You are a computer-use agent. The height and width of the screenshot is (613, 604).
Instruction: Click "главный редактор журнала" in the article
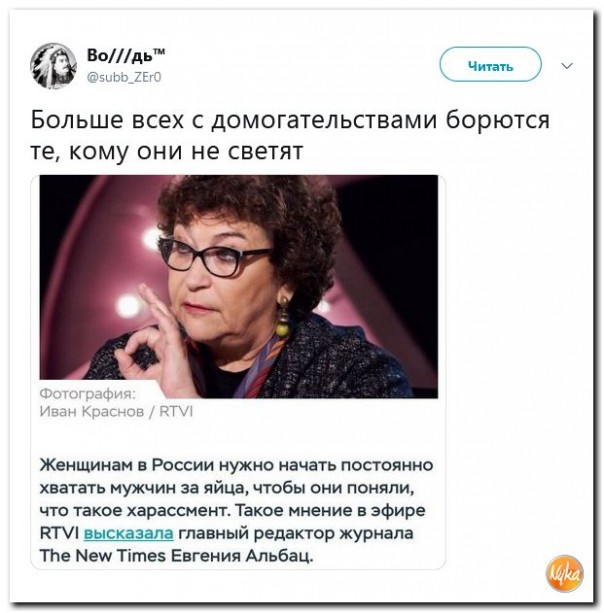click(x=296, y=533)
